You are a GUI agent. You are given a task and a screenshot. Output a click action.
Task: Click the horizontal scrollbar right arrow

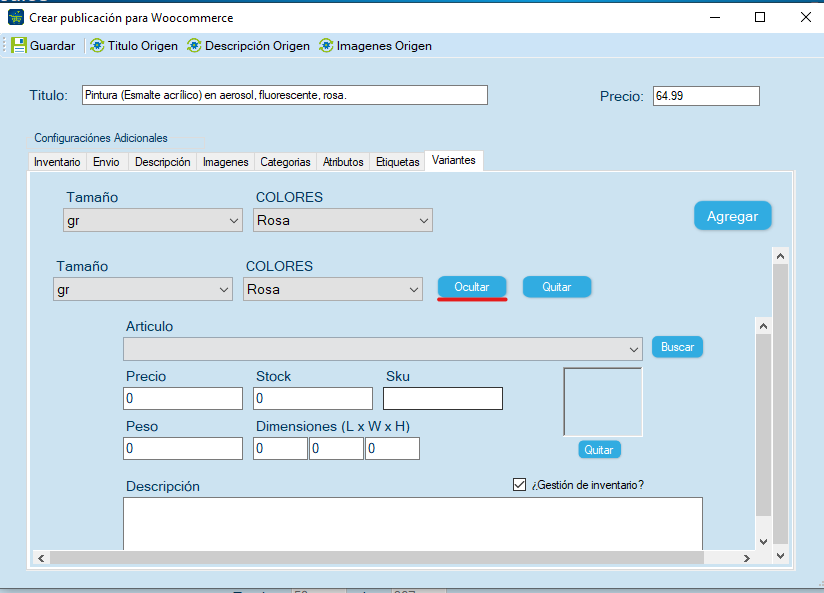point(747,558)
